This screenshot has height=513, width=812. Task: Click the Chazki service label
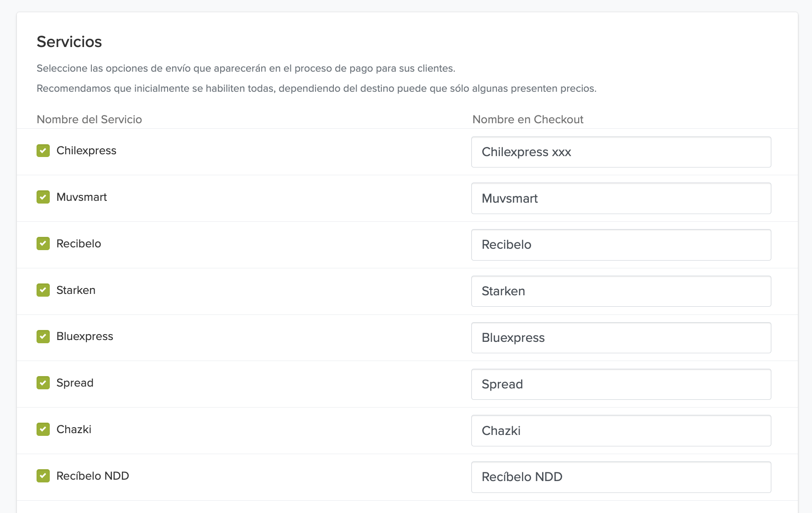(x=74, y=429)
